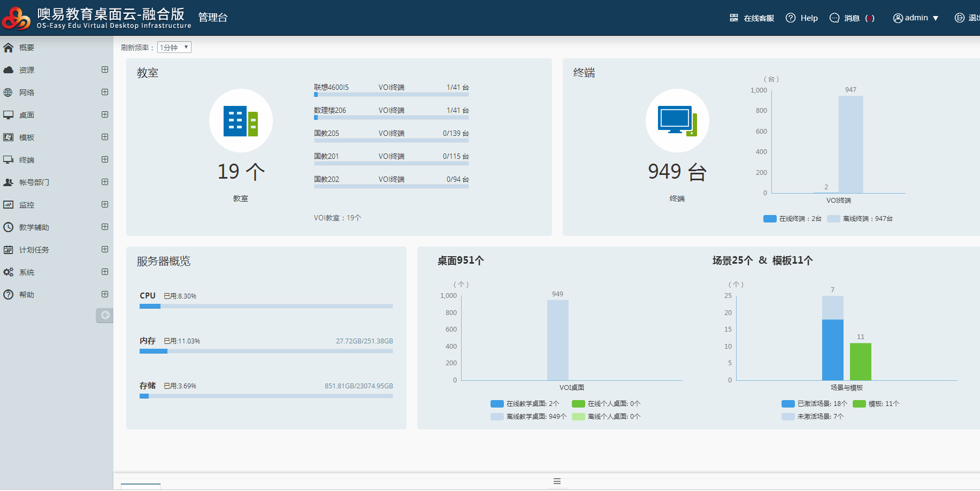980x491 pixels.
Task: Open the 监控 menu item
Action: [27, 205]
